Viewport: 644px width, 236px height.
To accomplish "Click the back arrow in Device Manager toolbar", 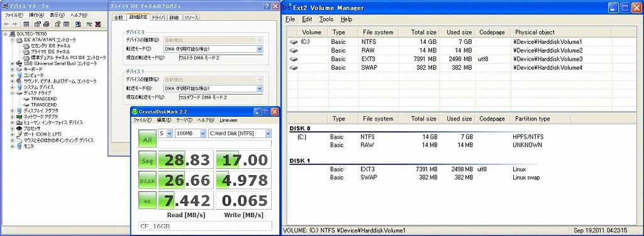I will click(6, 24).
